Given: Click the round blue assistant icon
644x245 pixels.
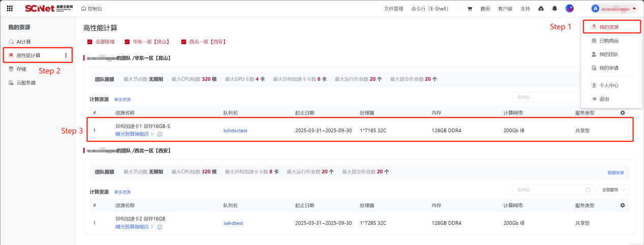Looking at the screenshot, I should (x=569, y=9).
